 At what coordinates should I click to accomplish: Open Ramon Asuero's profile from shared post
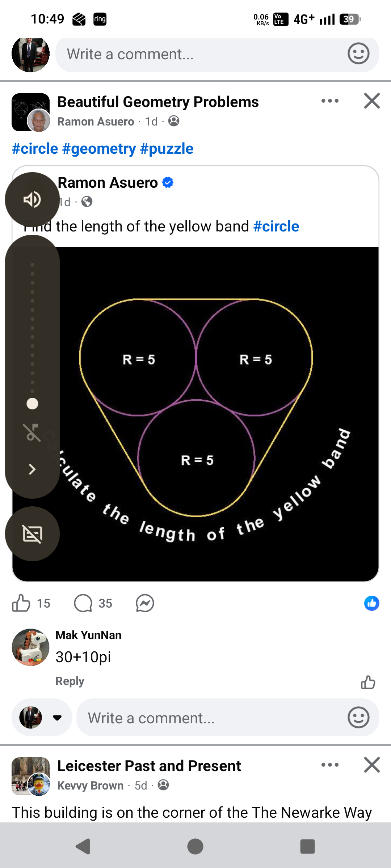click(108, 183)
